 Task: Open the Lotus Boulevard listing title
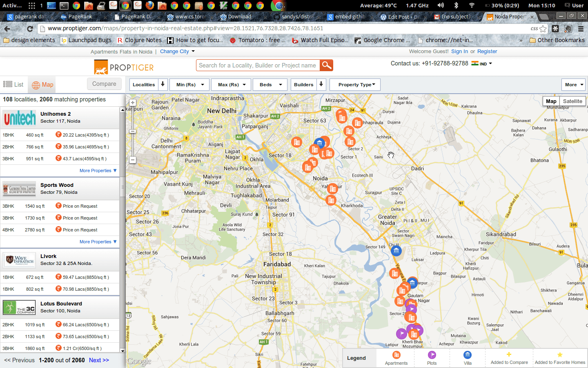coord(61,304)
